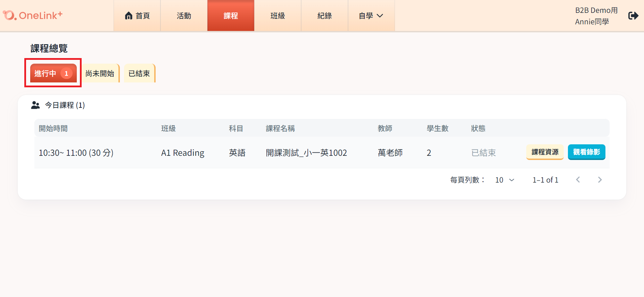Screen dimensions: 644x297
Task: Click the logout icon beside Annie同學
Action: 633,16
